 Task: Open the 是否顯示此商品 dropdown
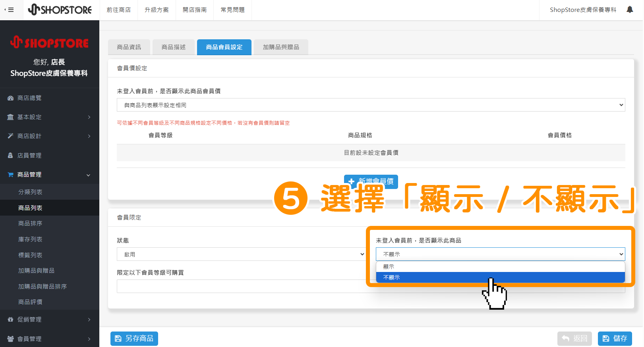point(500,254)
